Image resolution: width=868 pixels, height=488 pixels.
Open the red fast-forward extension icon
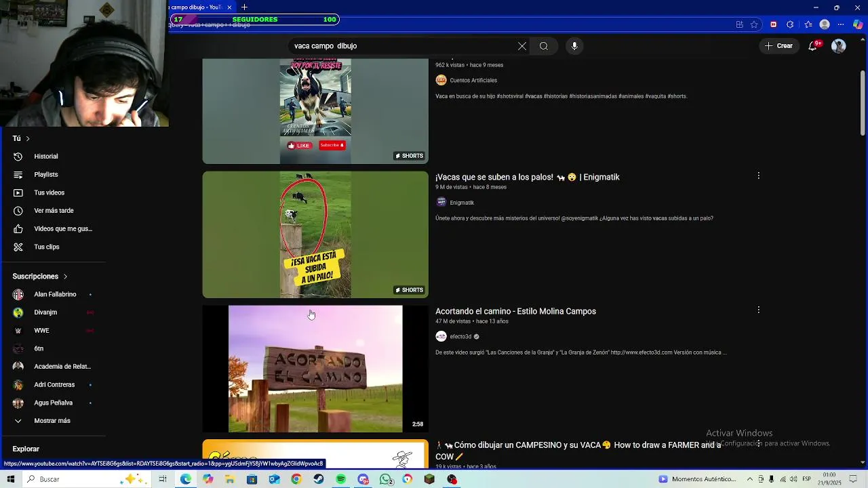773,24
